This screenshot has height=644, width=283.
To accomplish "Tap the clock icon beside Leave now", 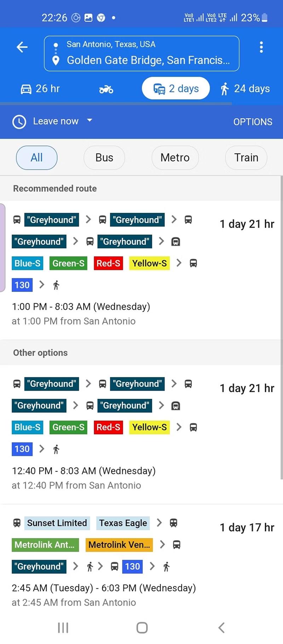I will 19,122.
